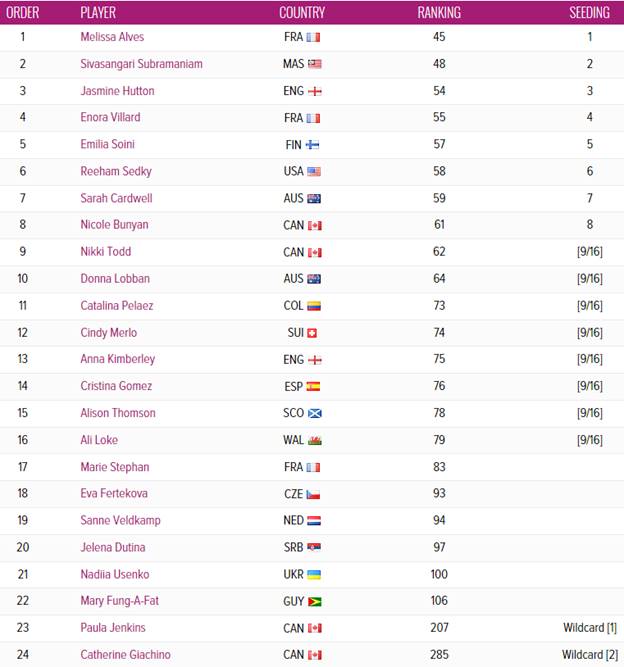The image size is (624, 667).
Task: Click the Malaysia flag icon beside MAS
Action: pos(314,64)
